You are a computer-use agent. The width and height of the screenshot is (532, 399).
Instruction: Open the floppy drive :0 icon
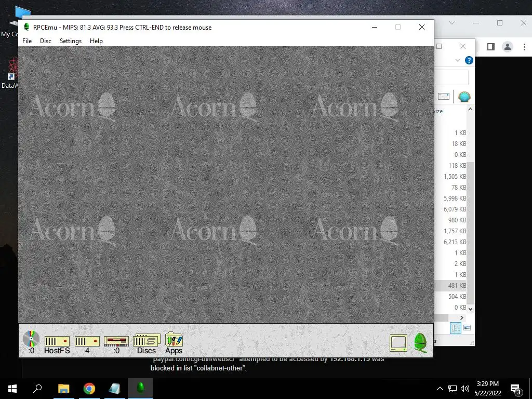point(116,345)
